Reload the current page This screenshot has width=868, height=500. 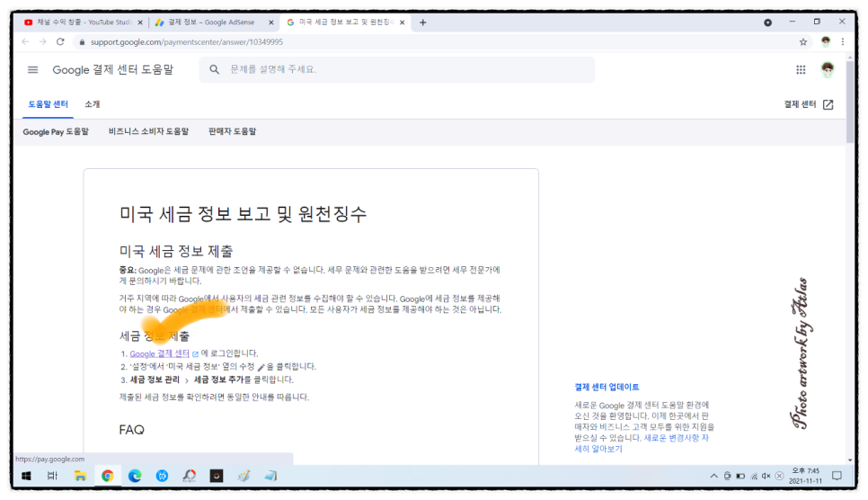click(60, 42)
